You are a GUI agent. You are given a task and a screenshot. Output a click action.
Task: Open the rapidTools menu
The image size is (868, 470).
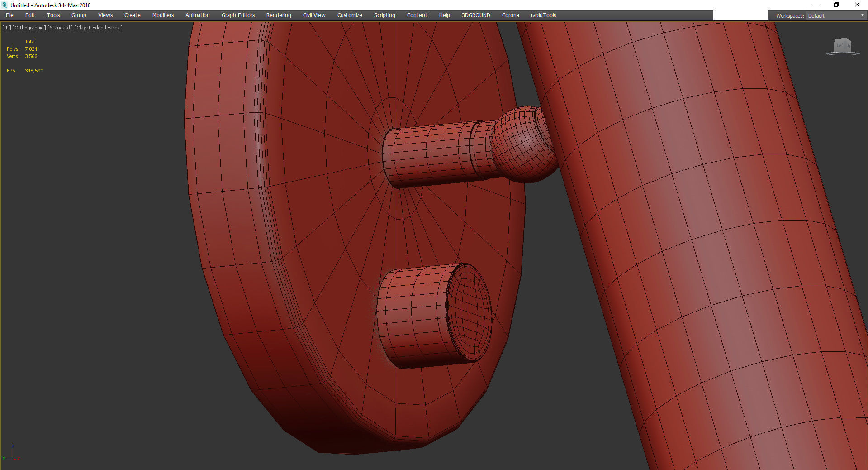[543, 15]
